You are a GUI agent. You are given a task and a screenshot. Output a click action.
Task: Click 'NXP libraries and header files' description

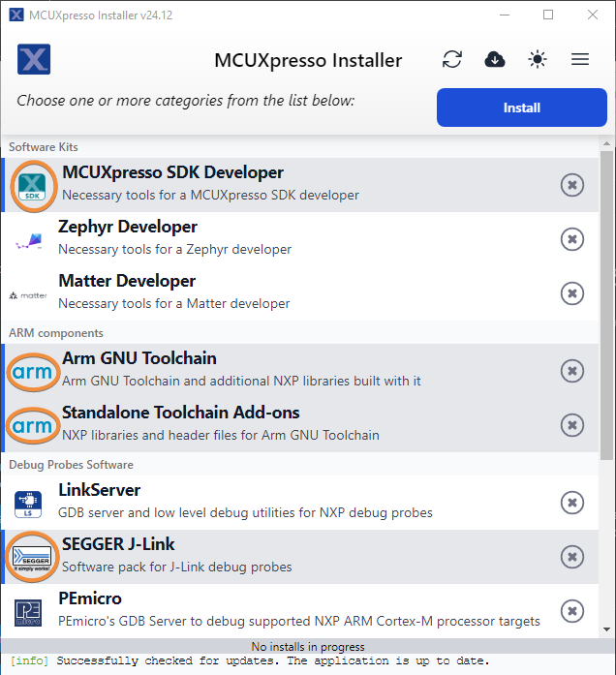(x=221, y=436)
